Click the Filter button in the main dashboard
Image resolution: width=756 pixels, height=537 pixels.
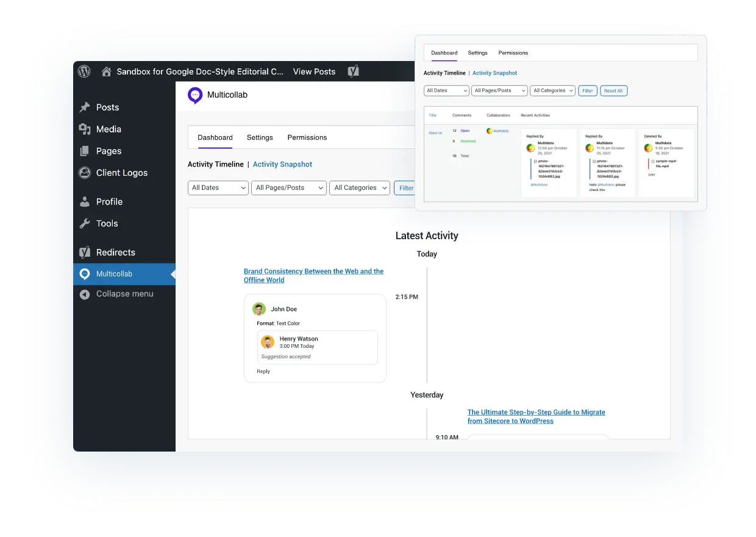pos(405,188)
